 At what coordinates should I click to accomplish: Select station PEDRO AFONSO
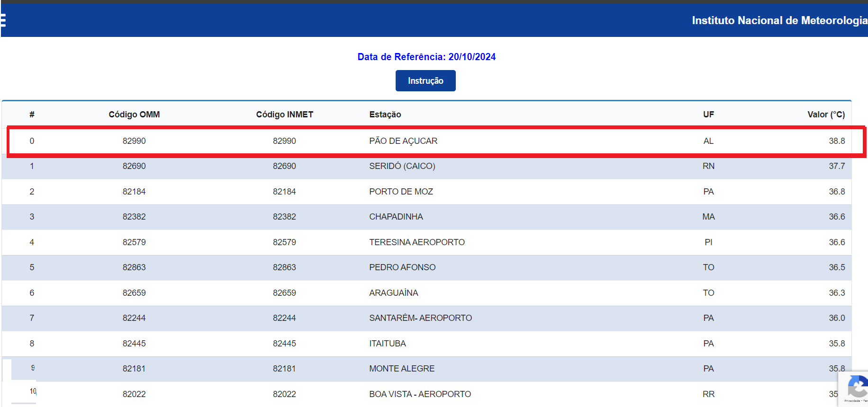click(402, 267)
